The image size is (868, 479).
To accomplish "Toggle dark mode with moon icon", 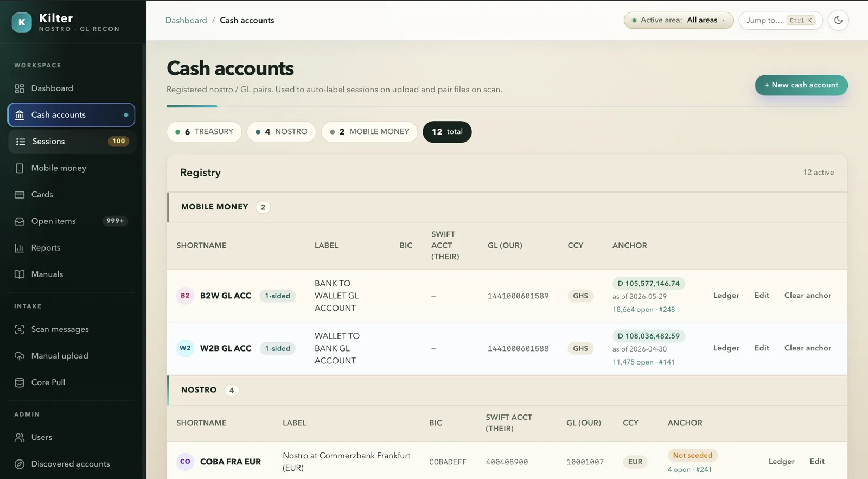I will (838, 20).
